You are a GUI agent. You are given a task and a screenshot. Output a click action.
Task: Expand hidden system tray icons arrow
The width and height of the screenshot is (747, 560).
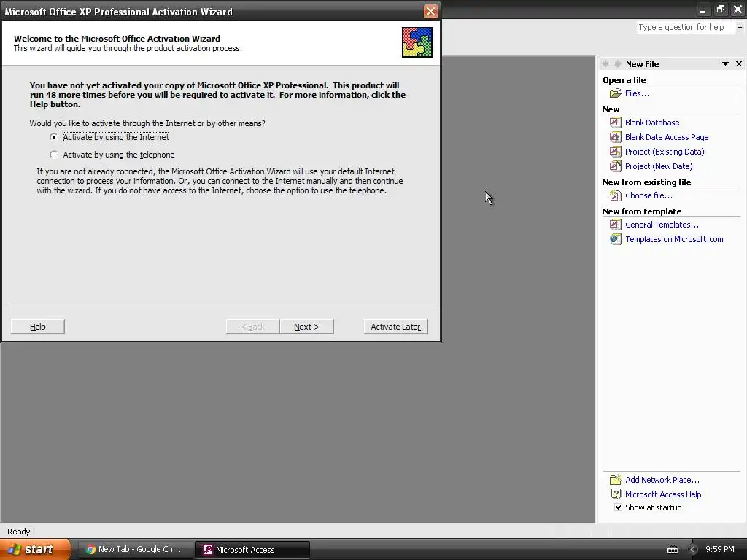(693, 550)
